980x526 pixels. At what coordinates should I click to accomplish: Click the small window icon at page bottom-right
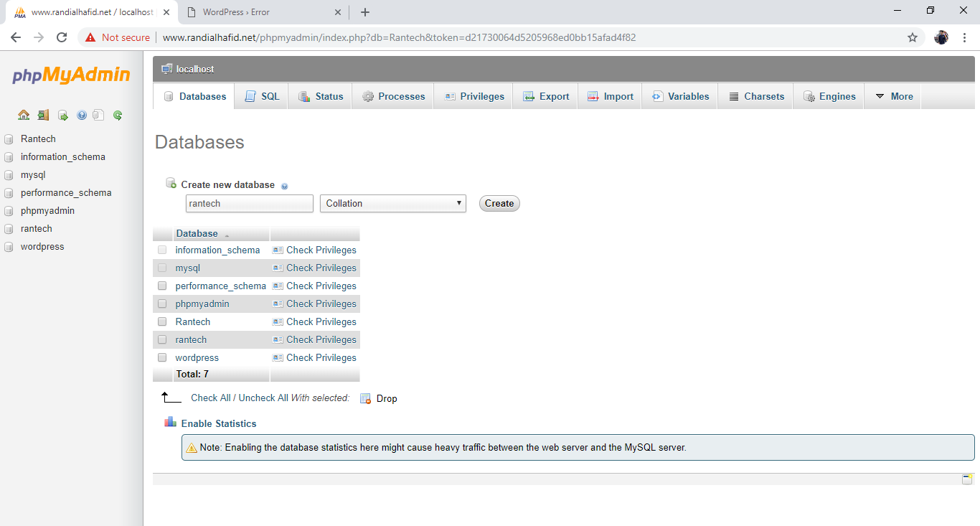click(x=967, y=479)
